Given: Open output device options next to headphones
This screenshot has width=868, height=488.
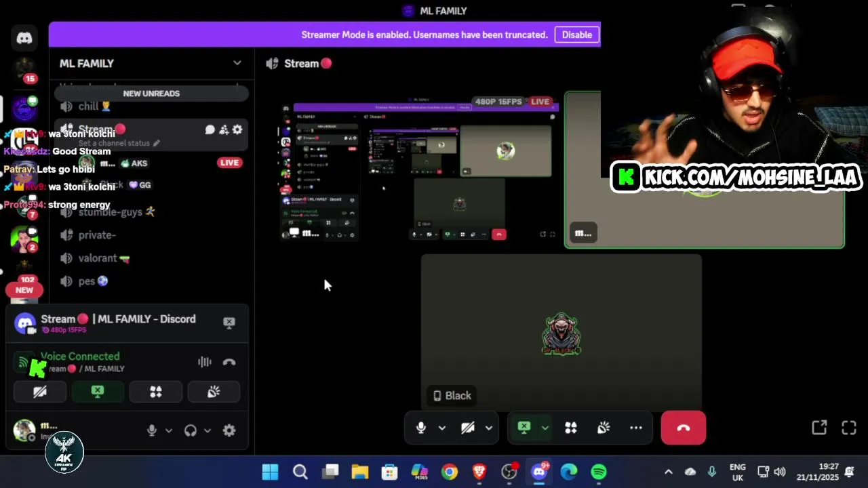Looking at the screenshot, I should [208, 430].
